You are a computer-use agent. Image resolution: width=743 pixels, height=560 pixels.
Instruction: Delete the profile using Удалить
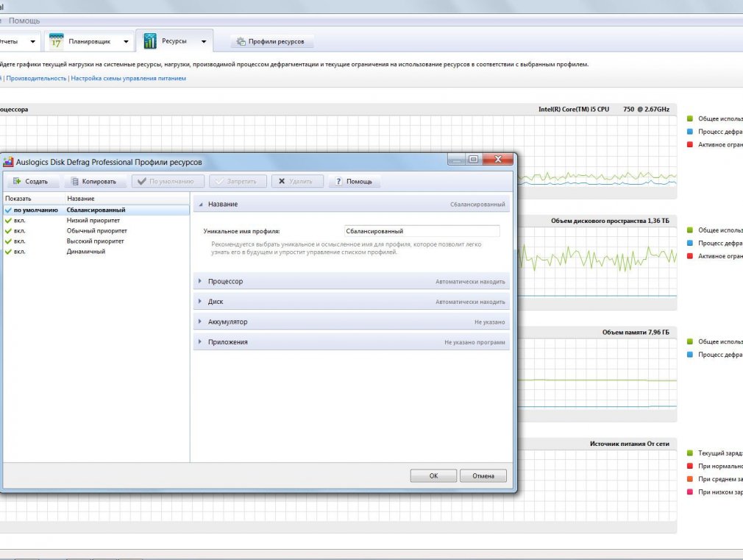point(298,181)
